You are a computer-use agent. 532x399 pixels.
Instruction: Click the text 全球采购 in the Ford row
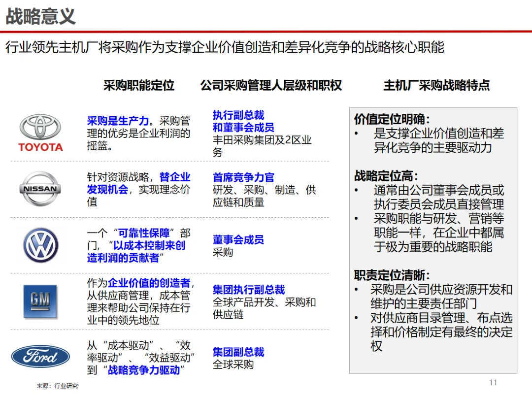[x=233, y=365]
